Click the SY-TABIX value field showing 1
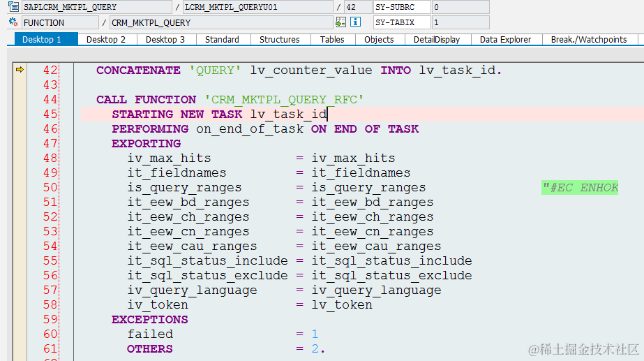The height and width of the screenshot is (361, 644). click(x=460, y=22)
